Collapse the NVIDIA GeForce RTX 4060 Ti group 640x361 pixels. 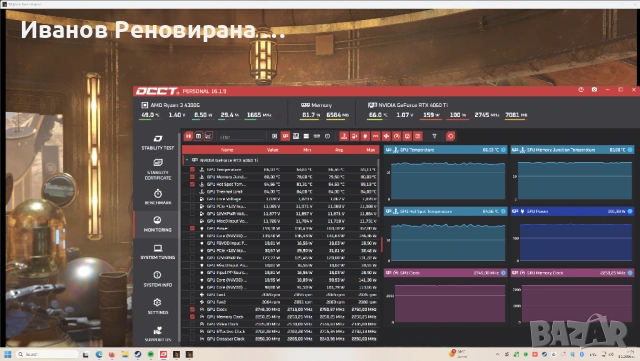(x=187, y=160)
